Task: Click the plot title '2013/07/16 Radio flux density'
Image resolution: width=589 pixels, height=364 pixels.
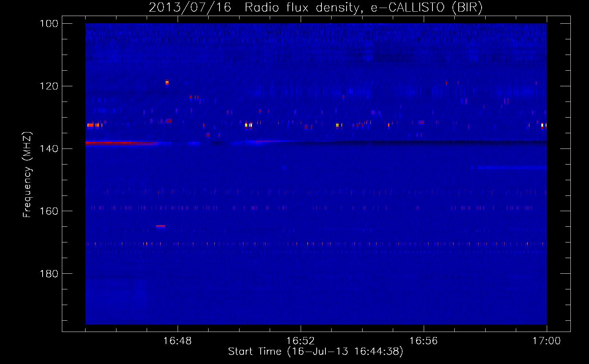Action: [x=254, y=8]
